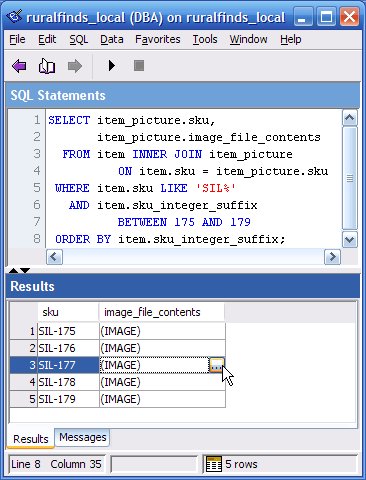Click the (IMAGE) cell in SIL-178 row
366x480 pixels.
(x=162, y=382)
